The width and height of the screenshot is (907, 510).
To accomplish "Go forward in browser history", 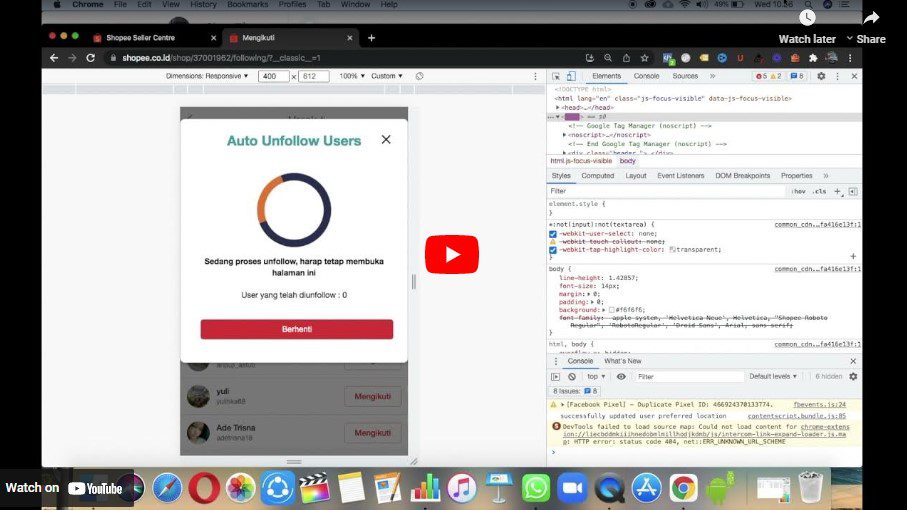I will (x=72, y=58).
